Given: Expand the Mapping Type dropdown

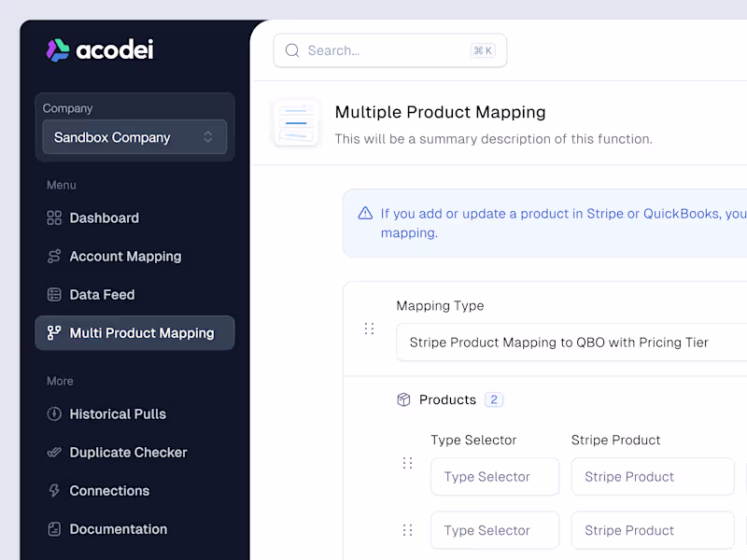Looking at the screenshot, I should (x=571, y=343).
